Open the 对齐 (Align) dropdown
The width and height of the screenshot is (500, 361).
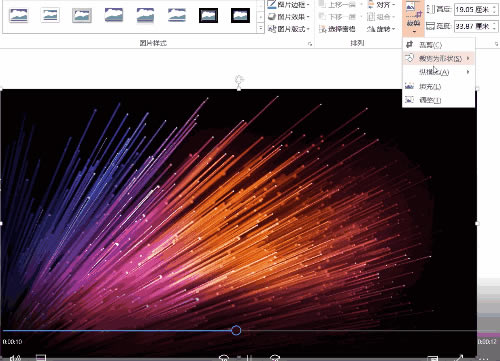coord(382,5)
